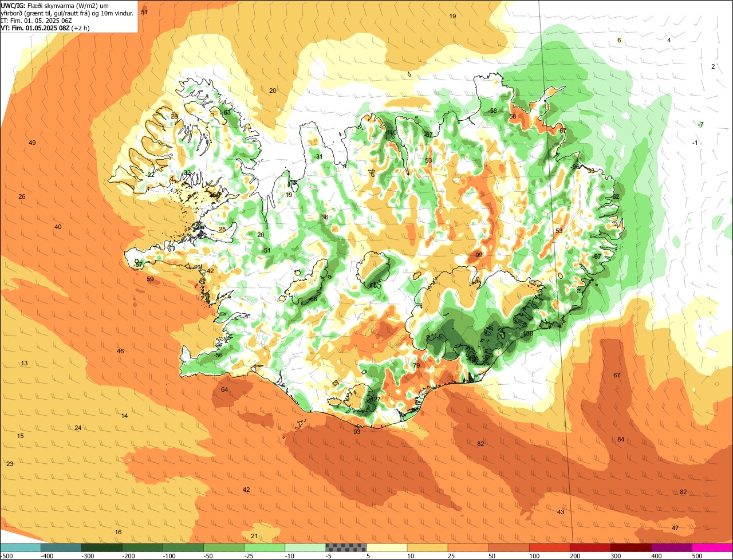Click the value 32 in the southern Westfjords
733x560 pixels.
(187, 172)
